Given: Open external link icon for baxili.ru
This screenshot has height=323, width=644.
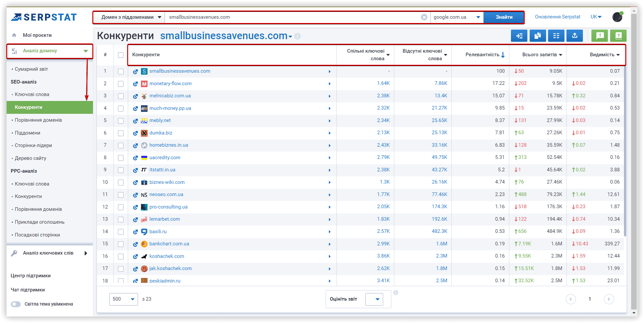Looking at the screenshot, I should 135,232.
